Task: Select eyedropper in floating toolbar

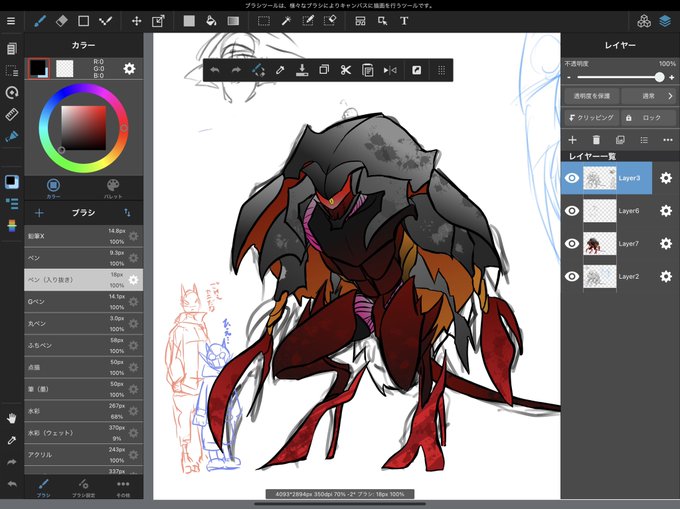Action: pos(280,70)
